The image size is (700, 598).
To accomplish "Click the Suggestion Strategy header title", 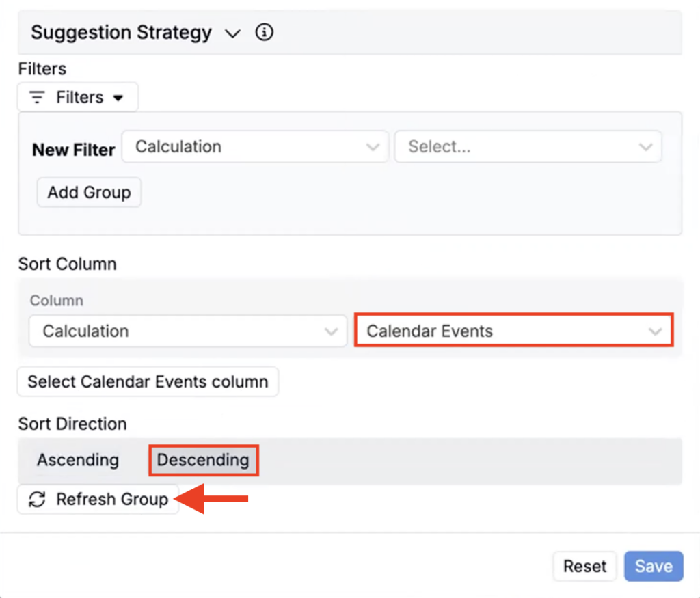I will pos(121,32).
